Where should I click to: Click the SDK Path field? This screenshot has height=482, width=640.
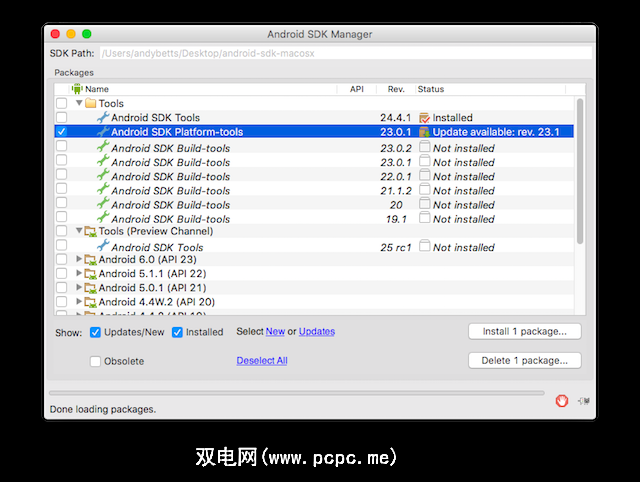345,53
